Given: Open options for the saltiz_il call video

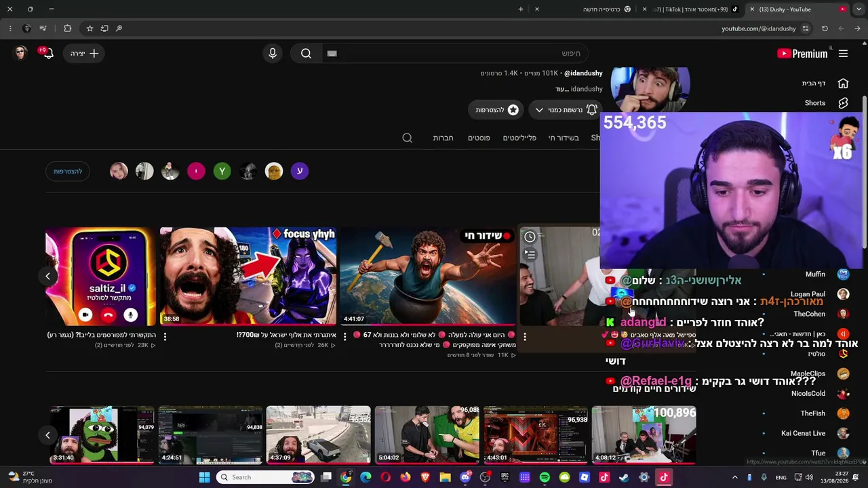Looking at the screenshot, I should 165,336.
